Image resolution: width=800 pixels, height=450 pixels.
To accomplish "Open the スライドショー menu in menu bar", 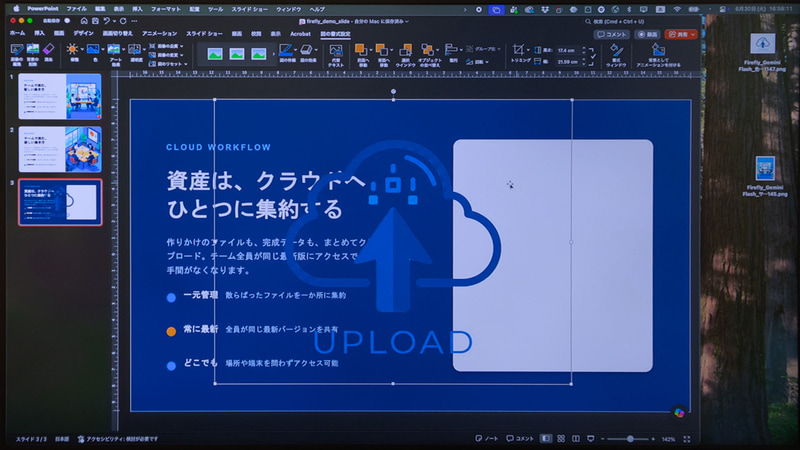I will tap(249, 9).
